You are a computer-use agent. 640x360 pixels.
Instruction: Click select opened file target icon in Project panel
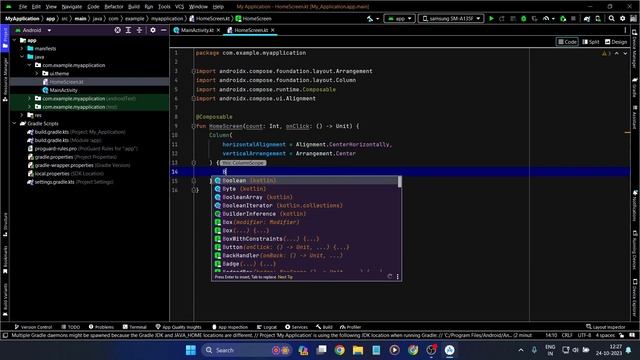coord(118,30)
